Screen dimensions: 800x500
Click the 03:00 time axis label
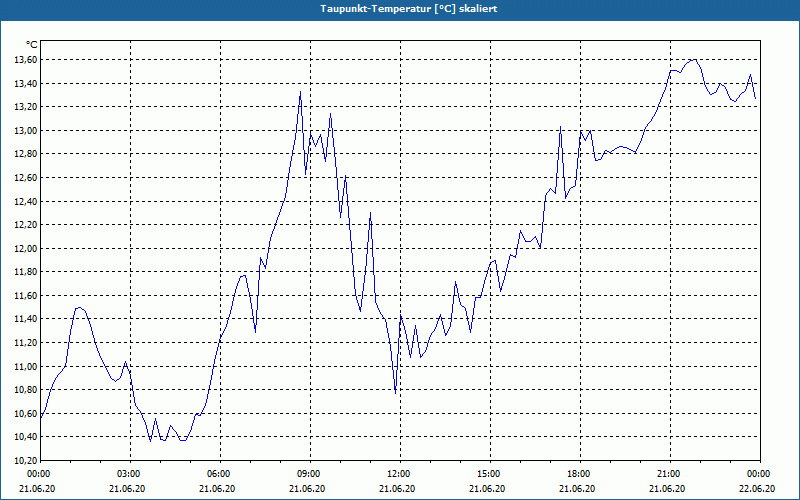pyautogui.click(x=131, y=474)
